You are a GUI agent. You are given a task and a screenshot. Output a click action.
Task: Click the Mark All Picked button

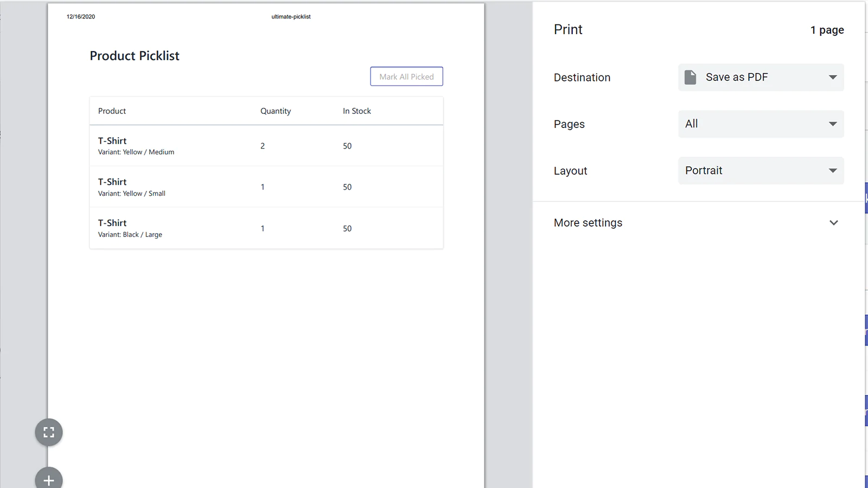coord(406,76)
